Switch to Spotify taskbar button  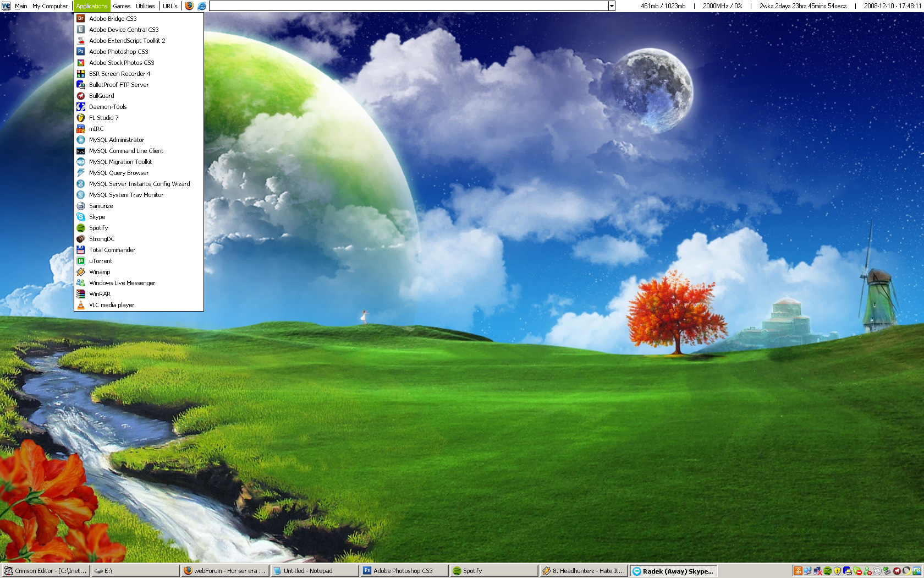coord(494,571)
